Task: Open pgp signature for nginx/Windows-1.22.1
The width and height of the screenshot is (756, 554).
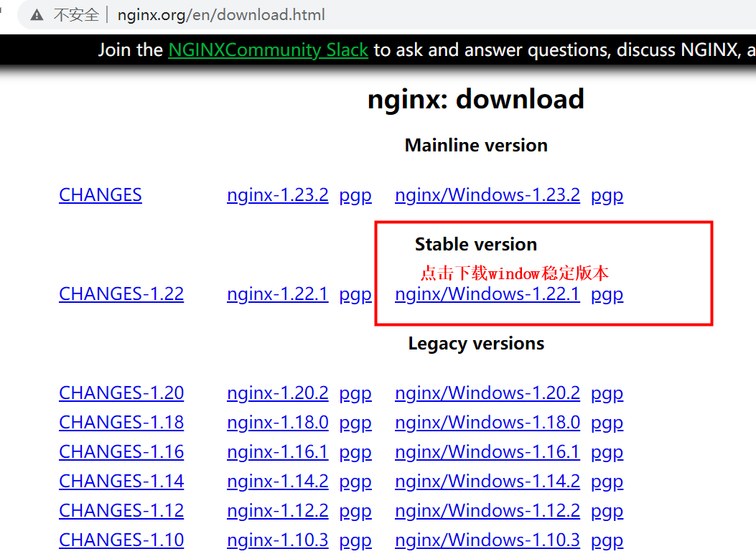Action: 607,295
